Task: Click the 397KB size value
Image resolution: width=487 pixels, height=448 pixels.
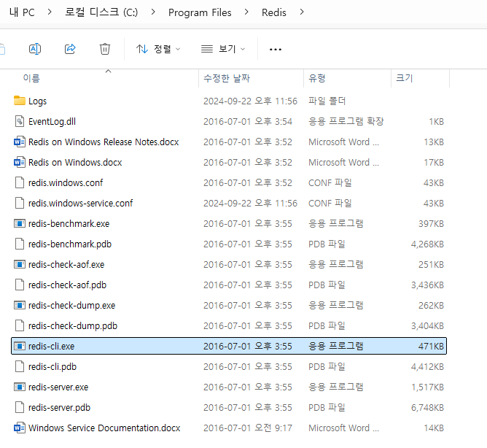Action: point(431,224)
